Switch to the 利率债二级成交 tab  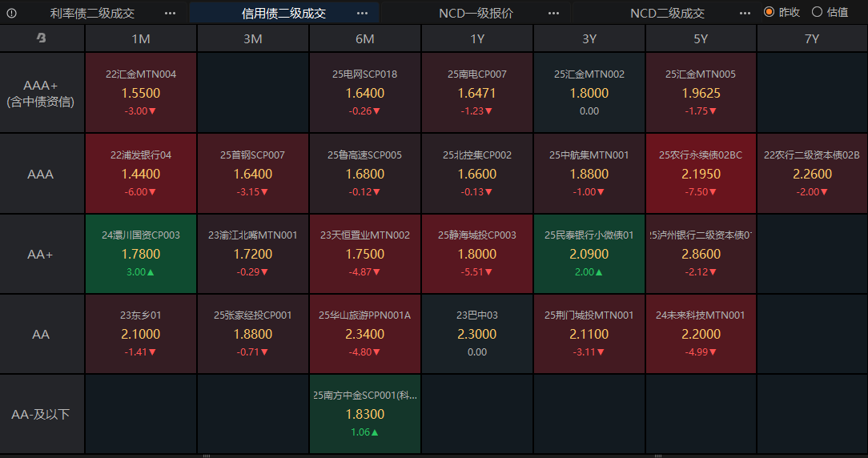(x=92, y=13)
